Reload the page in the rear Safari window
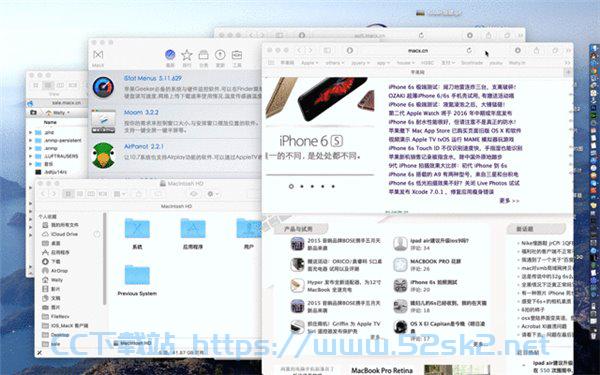 pos(421,35)
